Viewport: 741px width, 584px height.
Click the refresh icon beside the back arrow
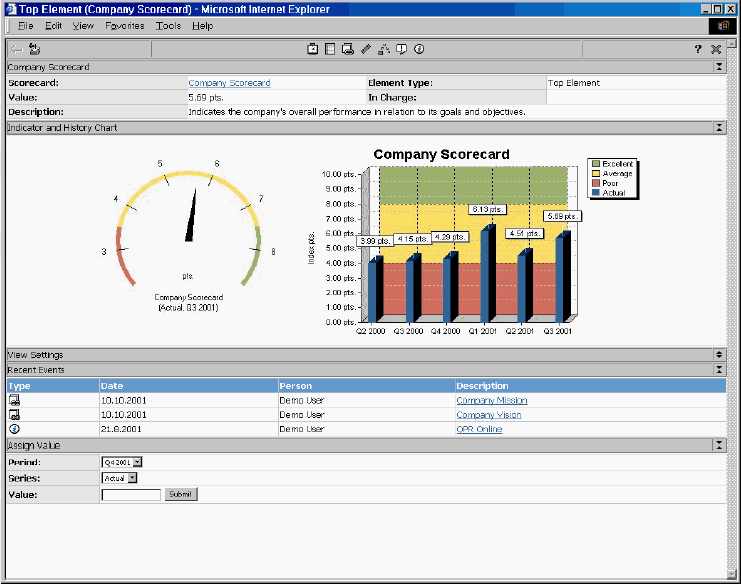35,48
